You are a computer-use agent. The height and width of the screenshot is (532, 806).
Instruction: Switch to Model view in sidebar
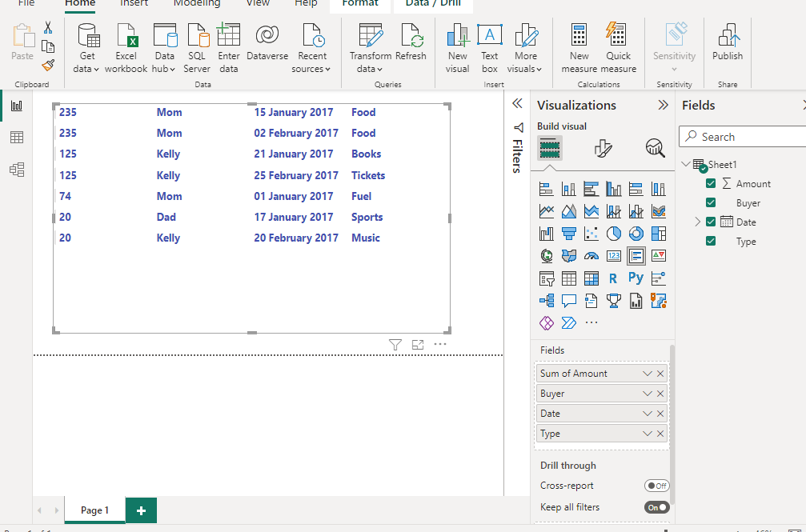[17, 170]
